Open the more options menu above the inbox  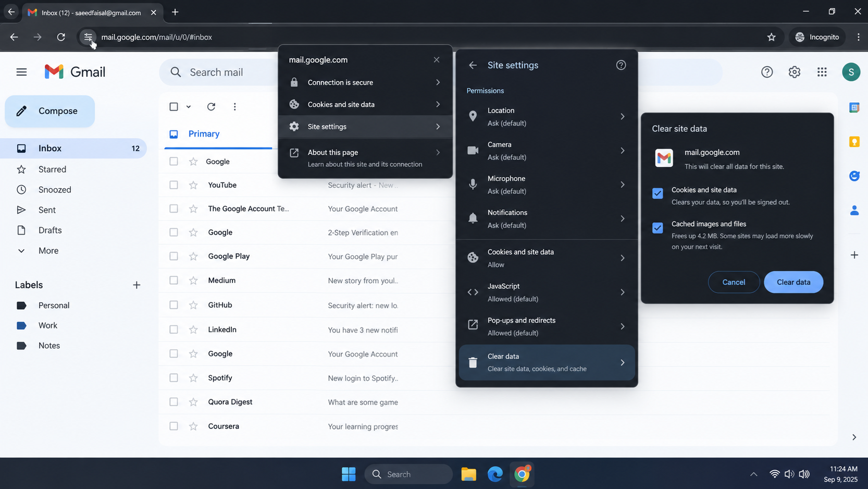pyautogui.click(x=234, y=106)
